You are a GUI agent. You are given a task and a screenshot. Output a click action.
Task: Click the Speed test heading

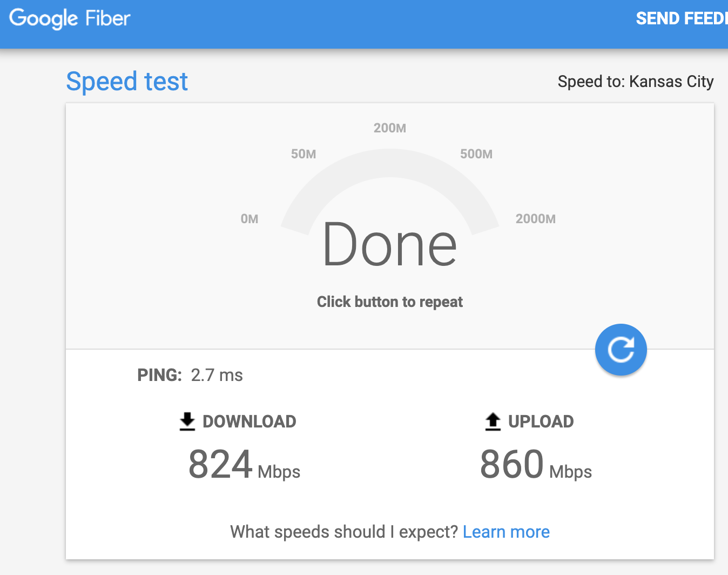(x=127, y=82)
